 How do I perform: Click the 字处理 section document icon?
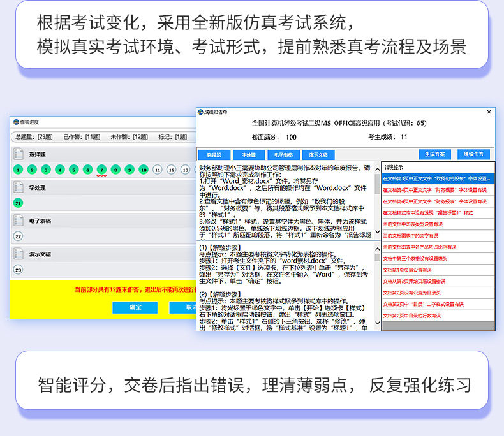(x=19, y=187)
